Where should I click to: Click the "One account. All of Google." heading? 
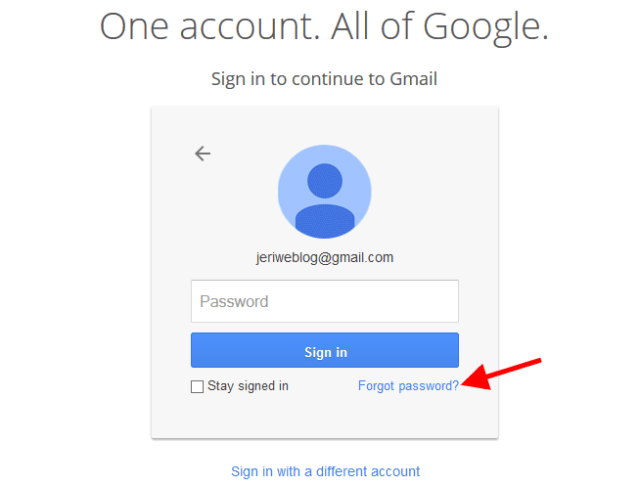[324, 27]
